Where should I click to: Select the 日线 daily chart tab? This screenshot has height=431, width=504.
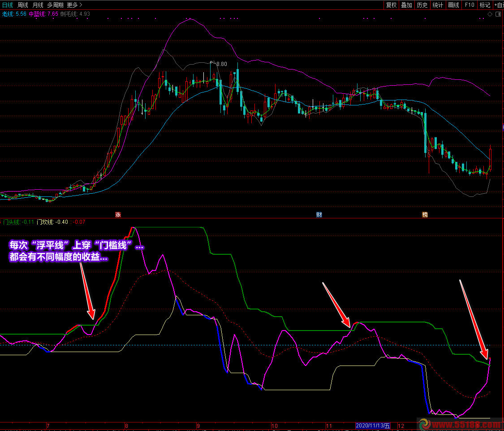tap(8, 5)
